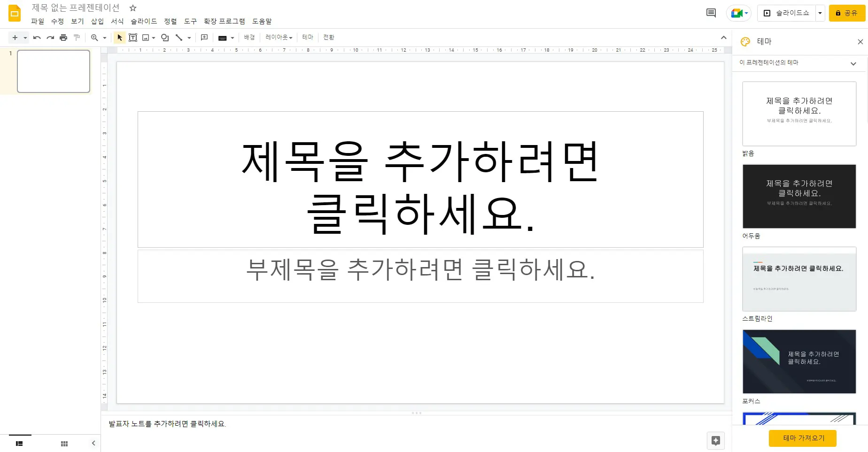Select the text box tool
Viewport: 868px width, 452px height.
tap(133, 38)
